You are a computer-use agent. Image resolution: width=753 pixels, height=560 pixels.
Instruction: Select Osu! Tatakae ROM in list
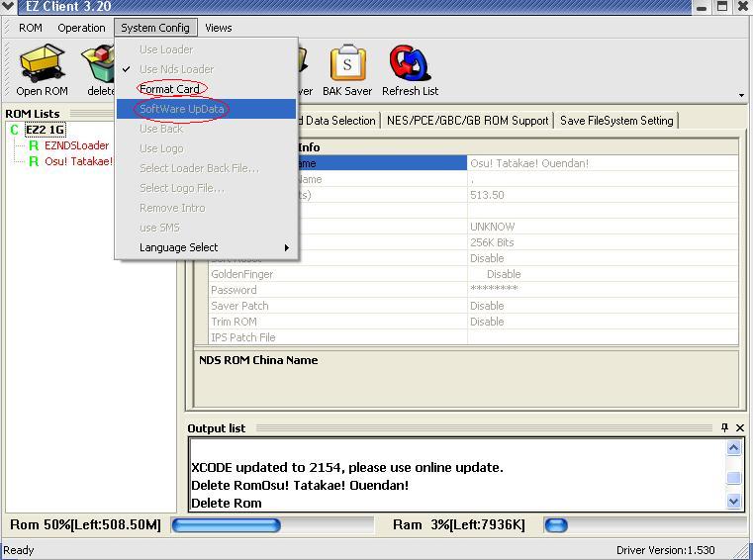[x=78, y=161]
